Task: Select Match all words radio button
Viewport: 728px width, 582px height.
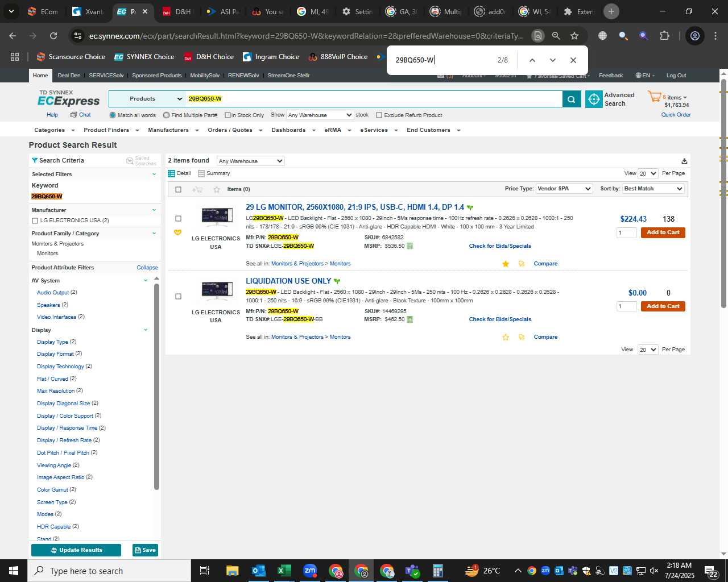Action: (x=113, y=115)
